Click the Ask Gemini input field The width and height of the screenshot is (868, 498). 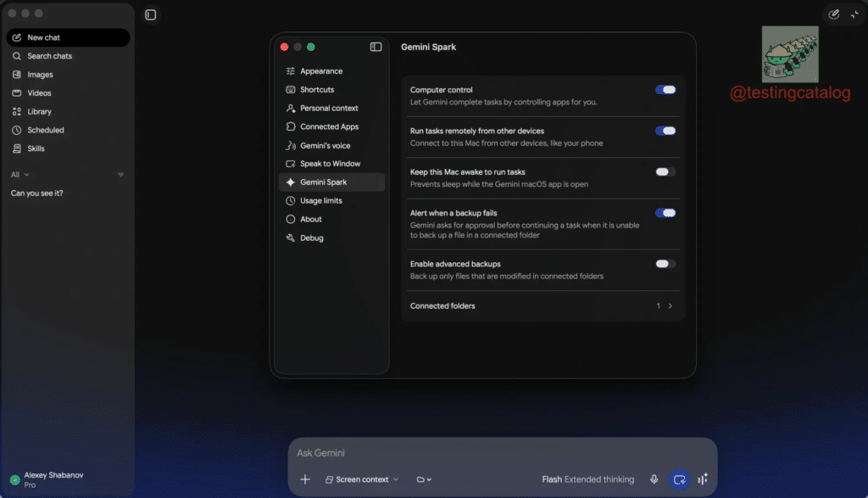point(503,453)
